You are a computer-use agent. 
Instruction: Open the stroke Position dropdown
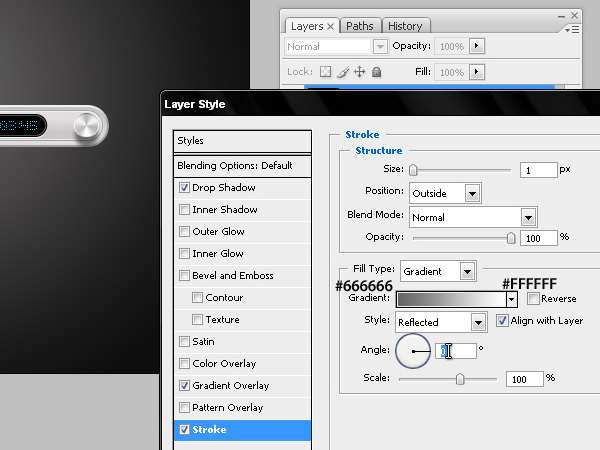[472, 193]
